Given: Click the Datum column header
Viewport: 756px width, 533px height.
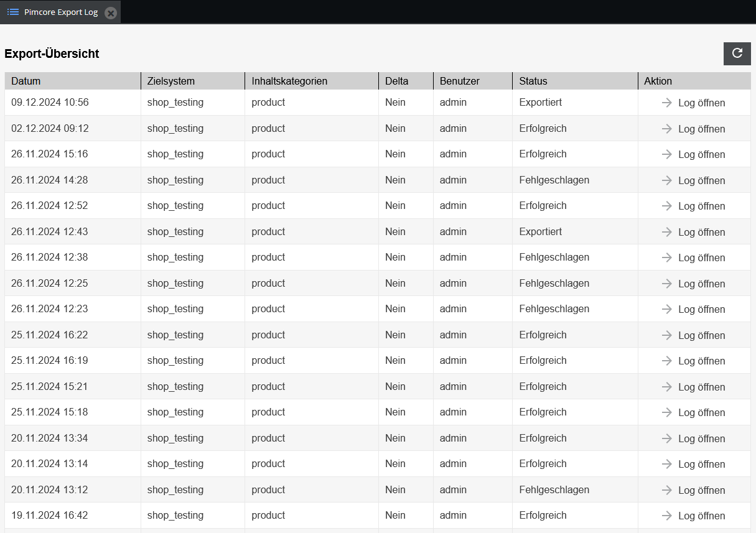Looking at the screenshot, I should click(x=73, y=81).
